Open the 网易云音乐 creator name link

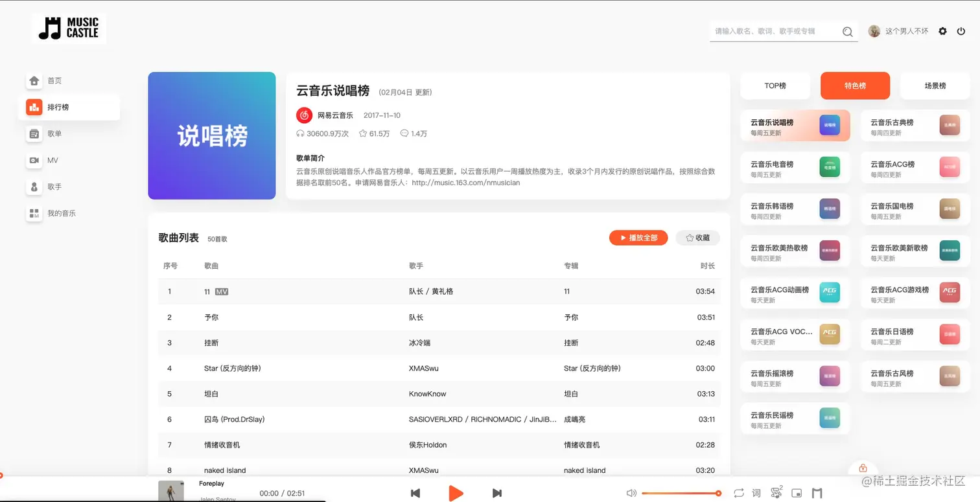[335, 116]
